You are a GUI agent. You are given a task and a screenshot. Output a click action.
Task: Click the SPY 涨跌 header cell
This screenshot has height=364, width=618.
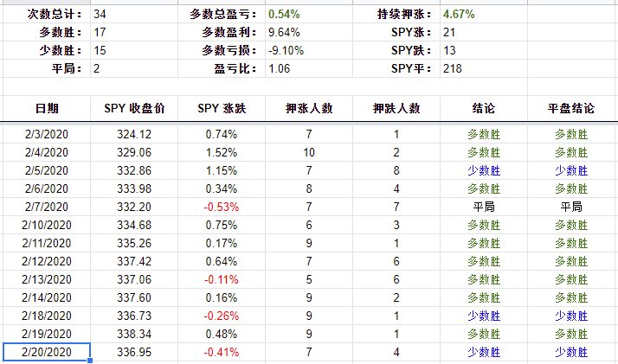(222, 108)
